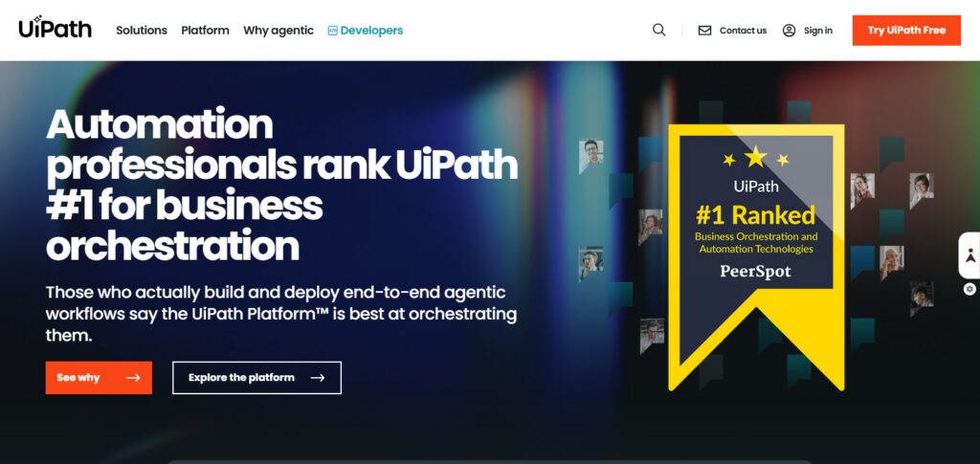Open the accessibility widget icon
This screenshot has width=980, height=464.
pyautogui.click(x=969, y=255)
